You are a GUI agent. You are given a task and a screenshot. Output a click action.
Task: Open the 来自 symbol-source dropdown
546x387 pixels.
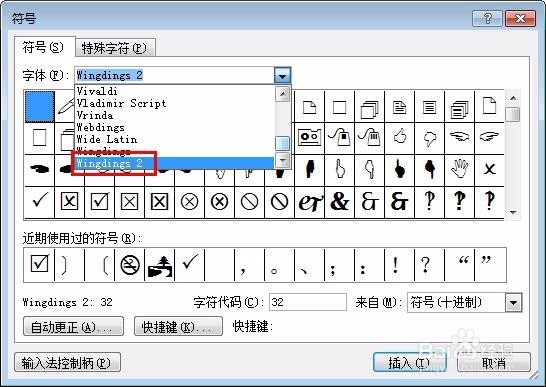[514, 302]
